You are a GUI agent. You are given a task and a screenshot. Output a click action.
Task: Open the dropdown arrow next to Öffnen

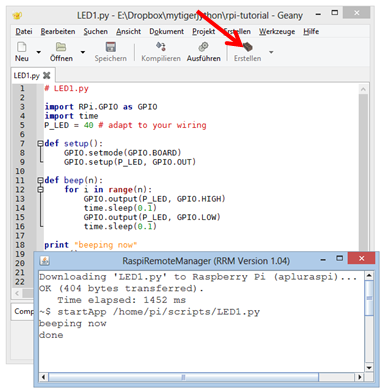[83, 52]
